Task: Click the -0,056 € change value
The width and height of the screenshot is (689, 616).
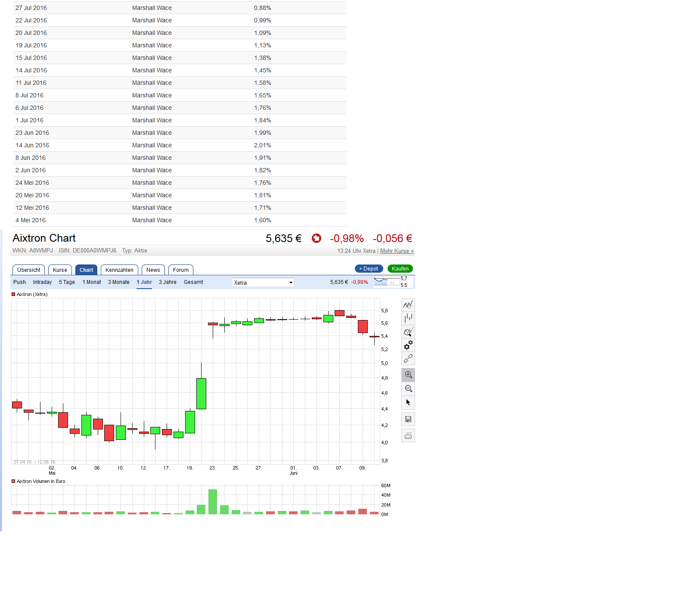Action: pos(392,239)
